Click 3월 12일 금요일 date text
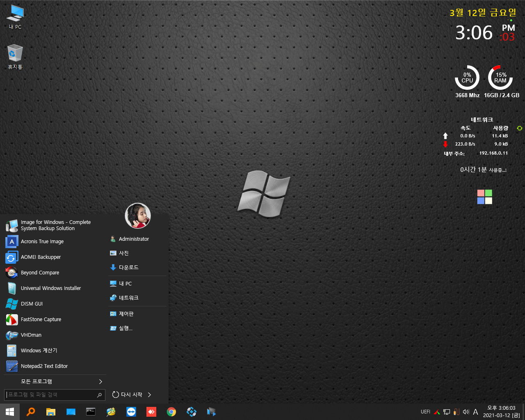This screenshot has width=525, height=420. tap(483, 13)
